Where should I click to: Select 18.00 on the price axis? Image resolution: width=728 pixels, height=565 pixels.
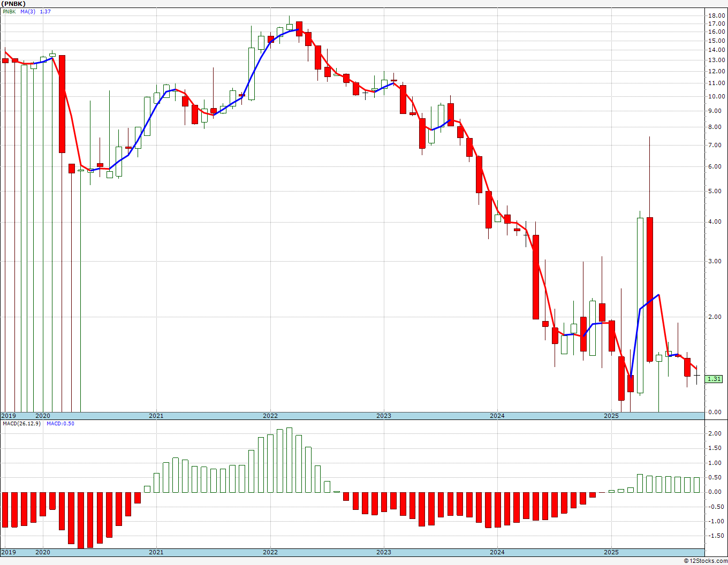pyautogui.click(x=716, y=16)
